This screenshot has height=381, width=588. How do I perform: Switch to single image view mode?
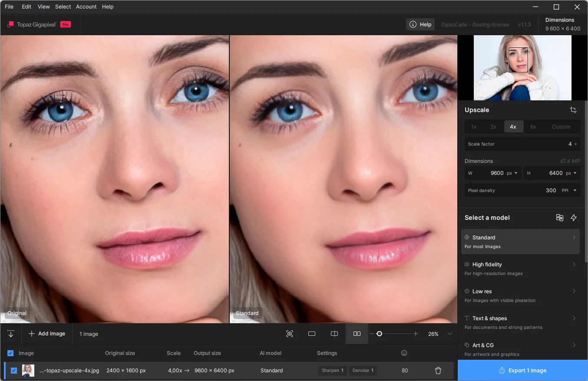(312, 334)
